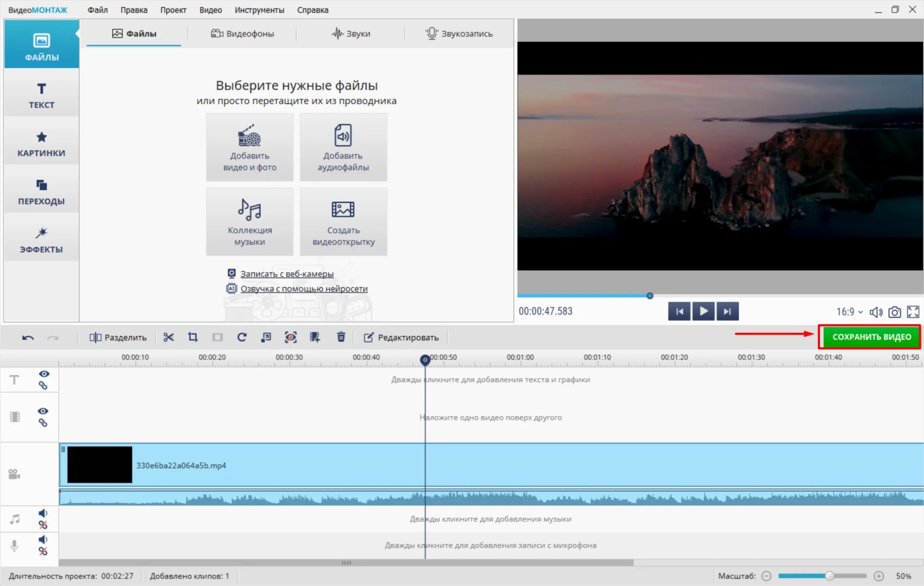Screen dimensions: 924x586
Task: Click the timeline horizontal scrollbar
Action: coord(346,562)
